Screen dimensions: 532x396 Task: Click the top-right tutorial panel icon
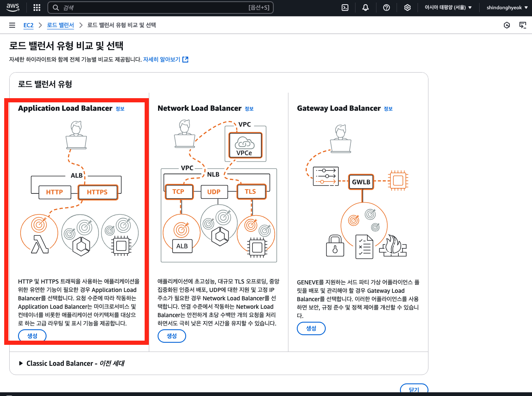click(x=523, y=25)
